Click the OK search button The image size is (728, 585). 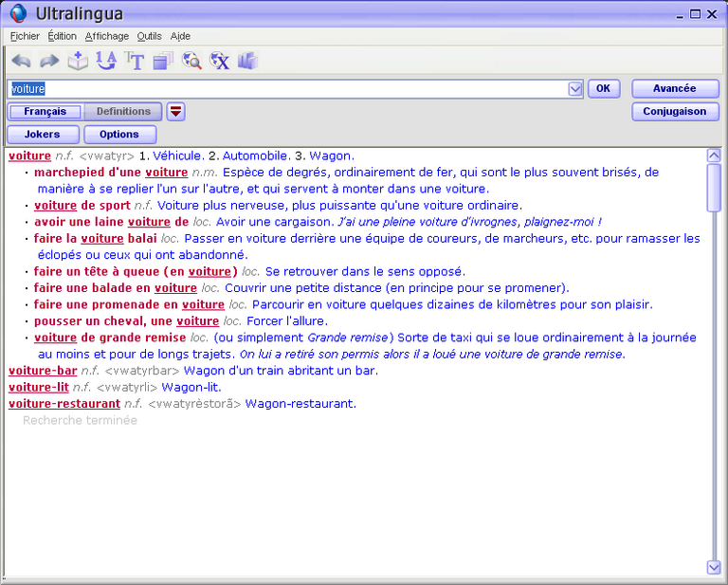[x=604, y=89]
